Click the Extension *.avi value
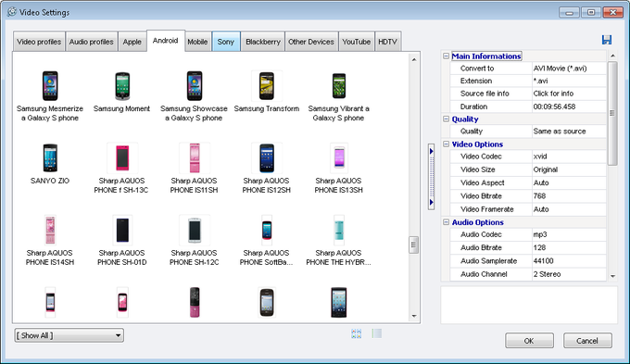630x364 pixels. (569, 81)
